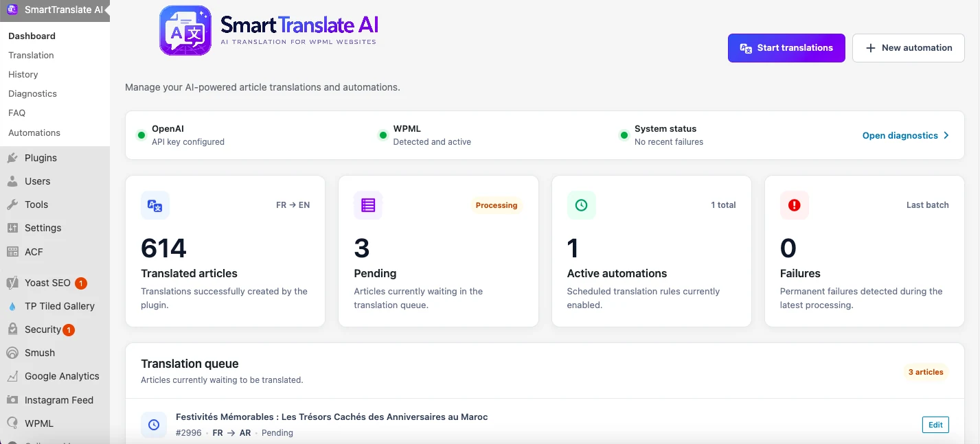Viewport: 980px width, 444px height.
Task: Click the Detected and active text
Action: point(432,142)
